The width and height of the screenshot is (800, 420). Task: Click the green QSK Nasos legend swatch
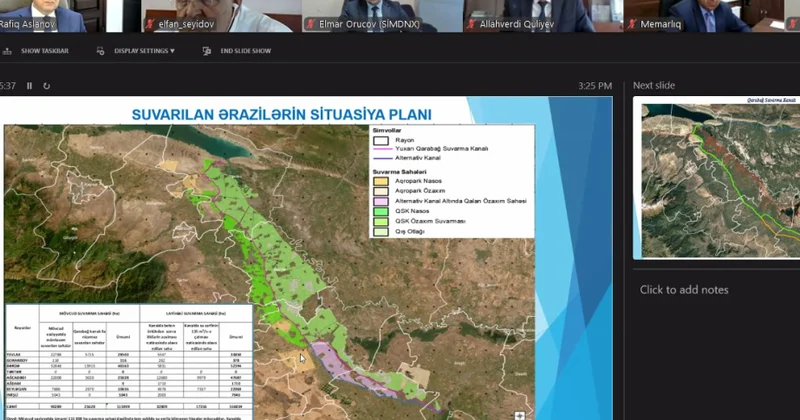click(x=380, y=210)
